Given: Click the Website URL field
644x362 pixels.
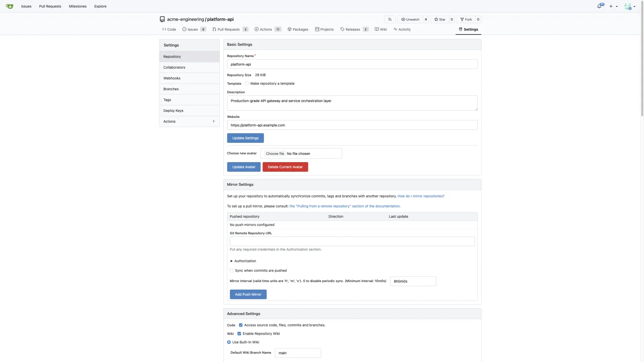Looking at the screenshot, I should (x=352, y=125).
